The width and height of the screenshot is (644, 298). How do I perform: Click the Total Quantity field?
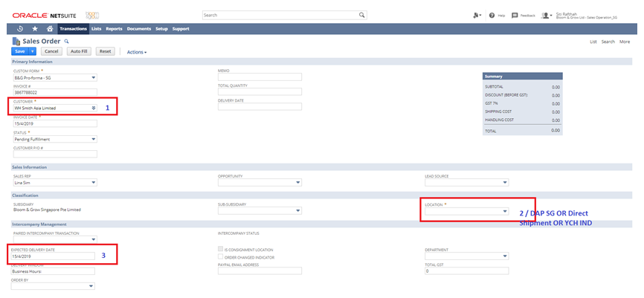click(x=260, y=91)
